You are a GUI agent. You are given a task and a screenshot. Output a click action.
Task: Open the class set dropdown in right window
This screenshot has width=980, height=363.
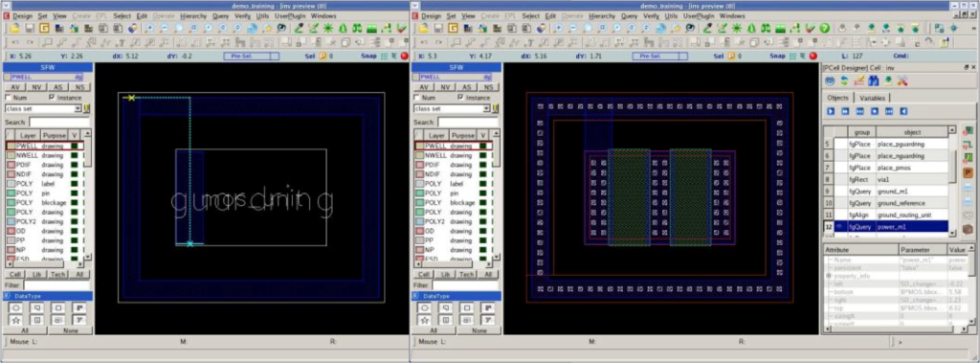pos(486,108)
